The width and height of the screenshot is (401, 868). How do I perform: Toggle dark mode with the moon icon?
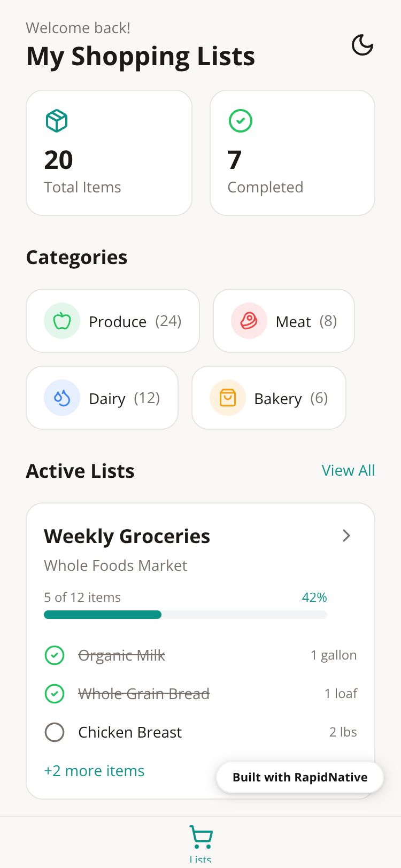pos(362,45)
